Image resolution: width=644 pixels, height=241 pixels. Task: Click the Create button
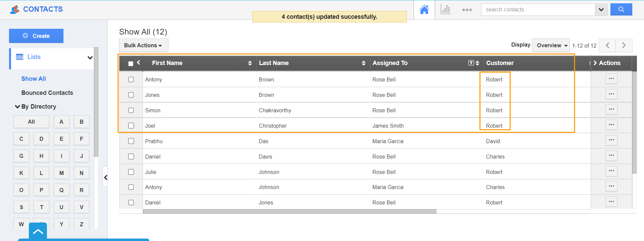pyautogui.click(x=36, y=36)
